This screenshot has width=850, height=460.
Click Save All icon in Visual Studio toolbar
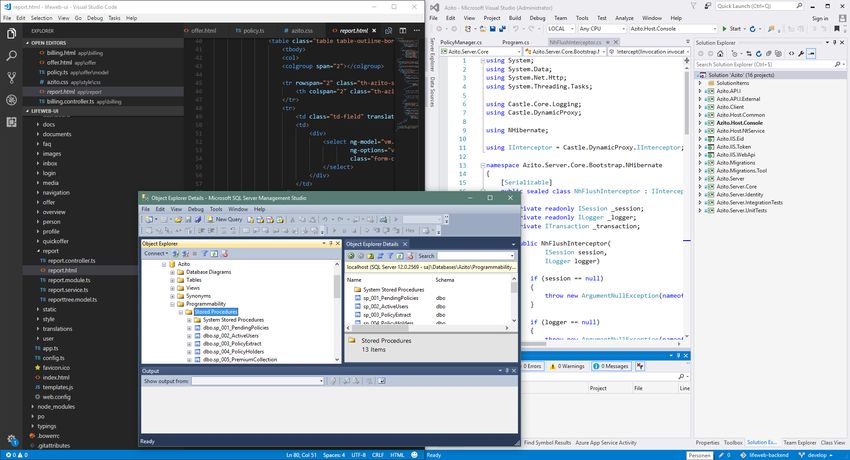502,29
